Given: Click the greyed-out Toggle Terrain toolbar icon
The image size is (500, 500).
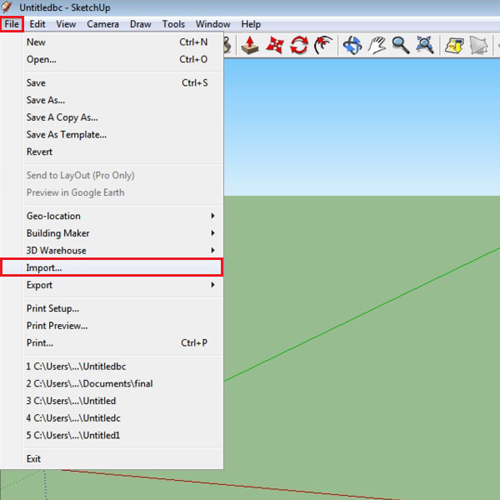Looking at the screenshot, I should pyautogui.click(x=479, y=45).
